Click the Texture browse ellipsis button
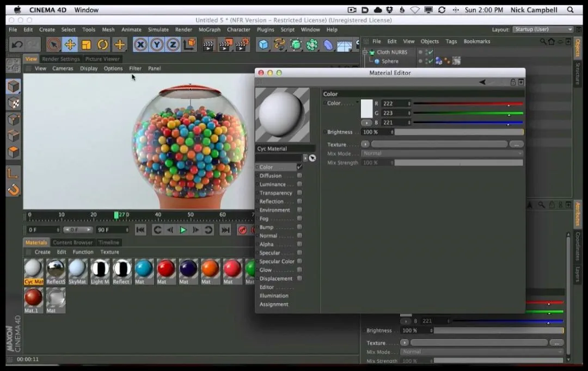The height and width of the screenshot is (371, 588). (x=516, y=144)
